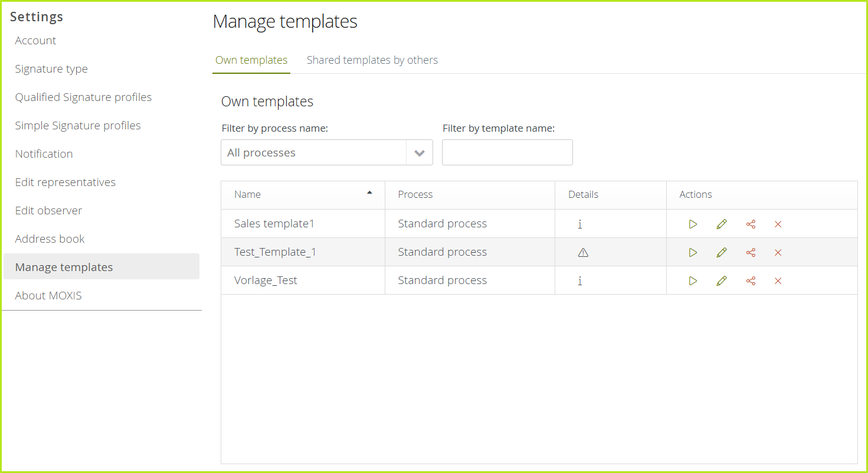868x473 pixels.
Task: Go to About MOXIS
Action: pyautogui.click(x=48, y=295)
